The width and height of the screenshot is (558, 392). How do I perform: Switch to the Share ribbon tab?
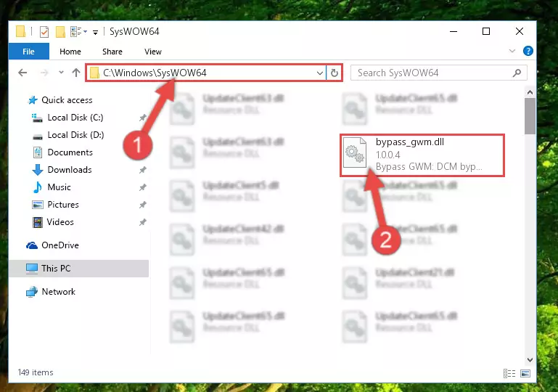tap(112, 52)
